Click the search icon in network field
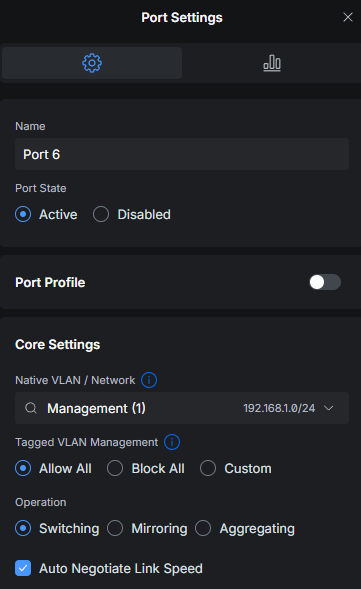This screenshot has height=589, width=361. click(x=31, y=408)
